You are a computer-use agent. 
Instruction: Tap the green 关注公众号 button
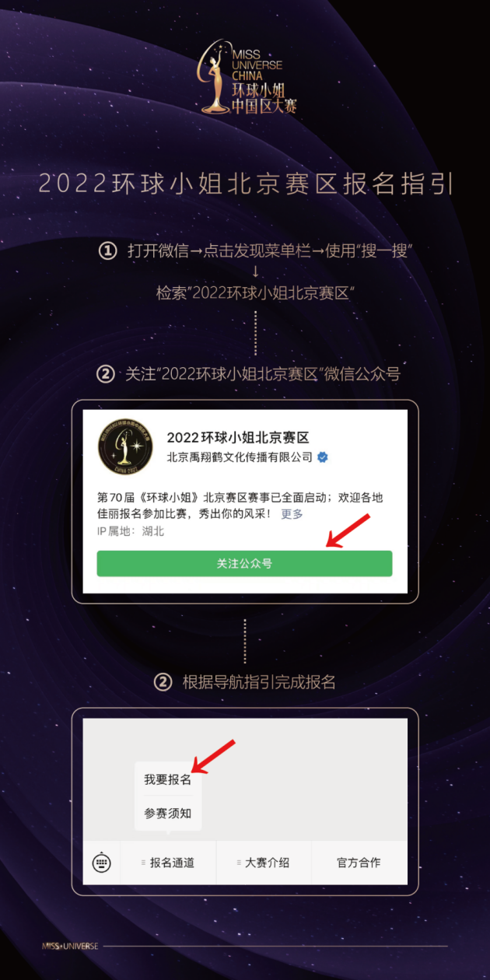(244, 563)
